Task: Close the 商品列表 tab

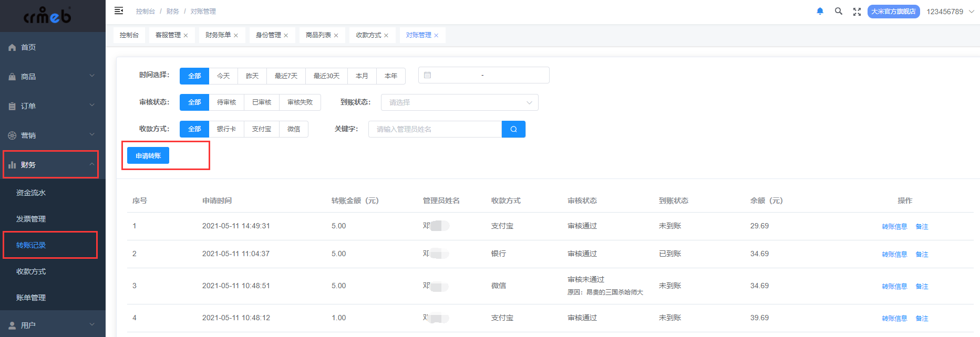Action: pyautogui.click(x=336, y=36)
